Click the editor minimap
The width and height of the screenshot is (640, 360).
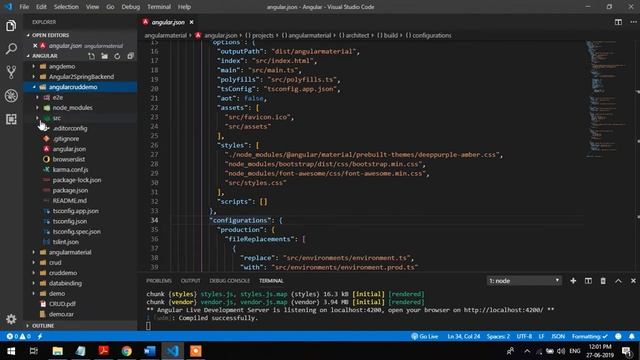click(609, 98)
